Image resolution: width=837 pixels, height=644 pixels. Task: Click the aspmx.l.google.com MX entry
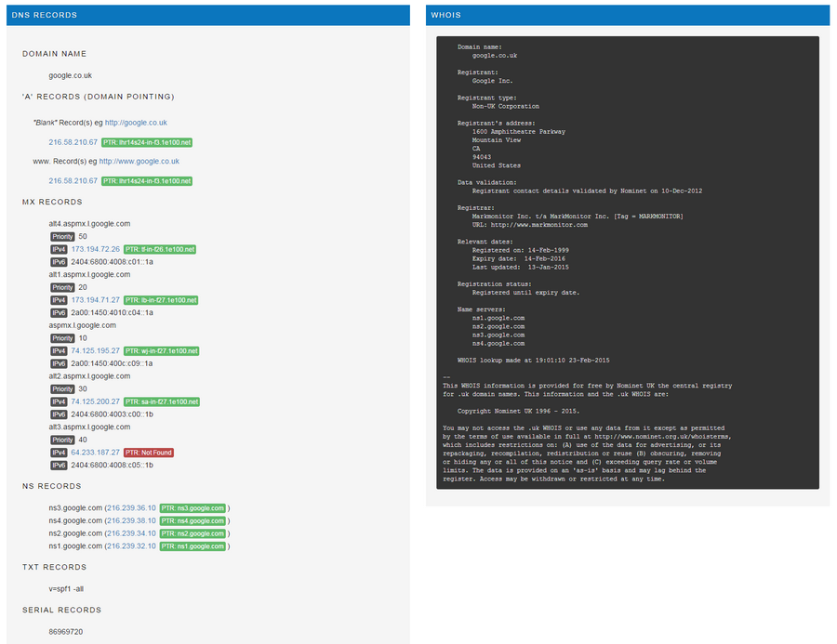pos(82,325)
